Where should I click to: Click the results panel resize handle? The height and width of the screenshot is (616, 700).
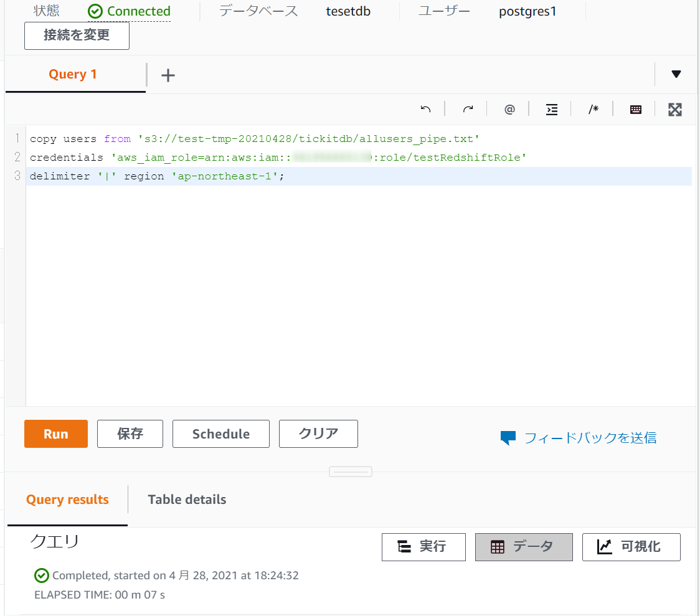pos(351,472)
